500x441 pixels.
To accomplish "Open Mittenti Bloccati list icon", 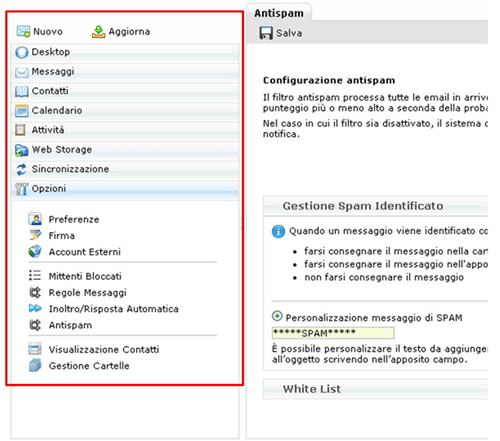I will pos(35,276).
